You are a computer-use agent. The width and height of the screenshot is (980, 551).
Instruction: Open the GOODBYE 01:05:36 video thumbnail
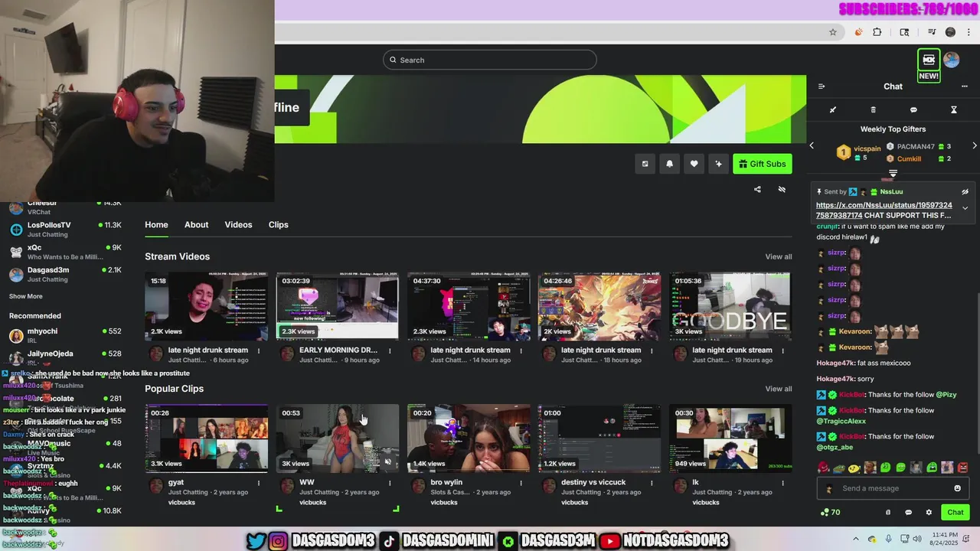click(x=730, y=305)
